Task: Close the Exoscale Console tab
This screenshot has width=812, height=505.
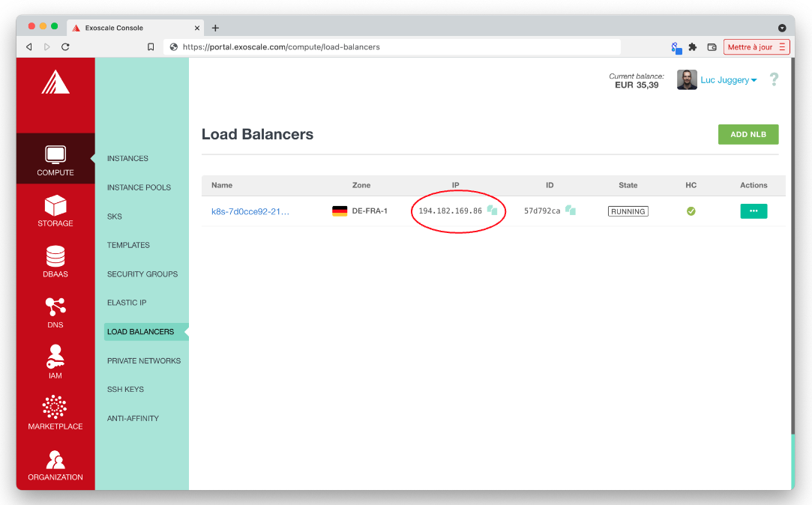Action: click(196, 28)
